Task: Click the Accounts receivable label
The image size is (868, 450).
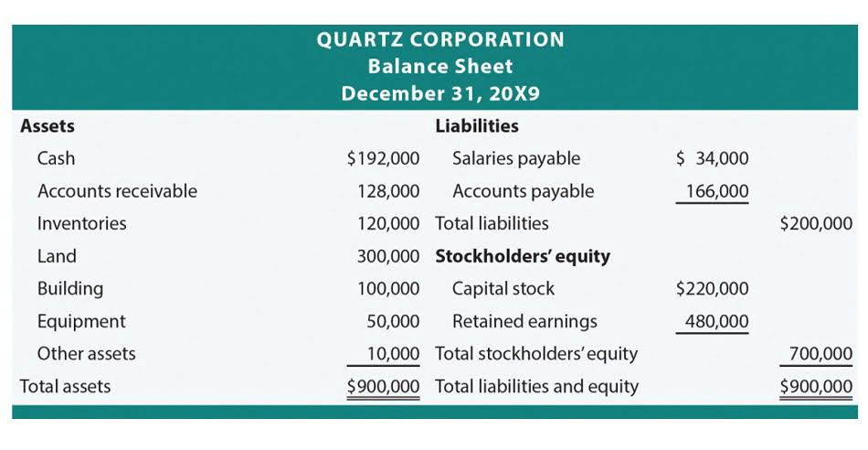Action: pyautogui.click(x=117, y=191)
